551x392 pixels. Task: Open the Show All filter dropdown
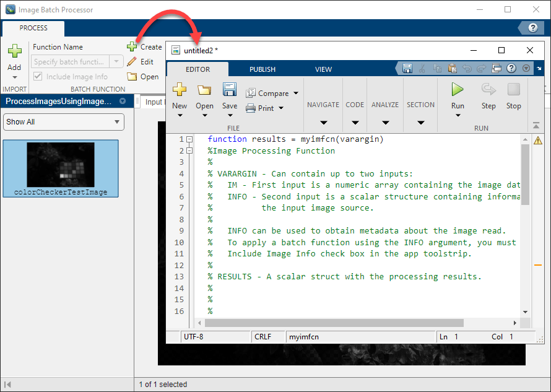[x=63, y=122]
